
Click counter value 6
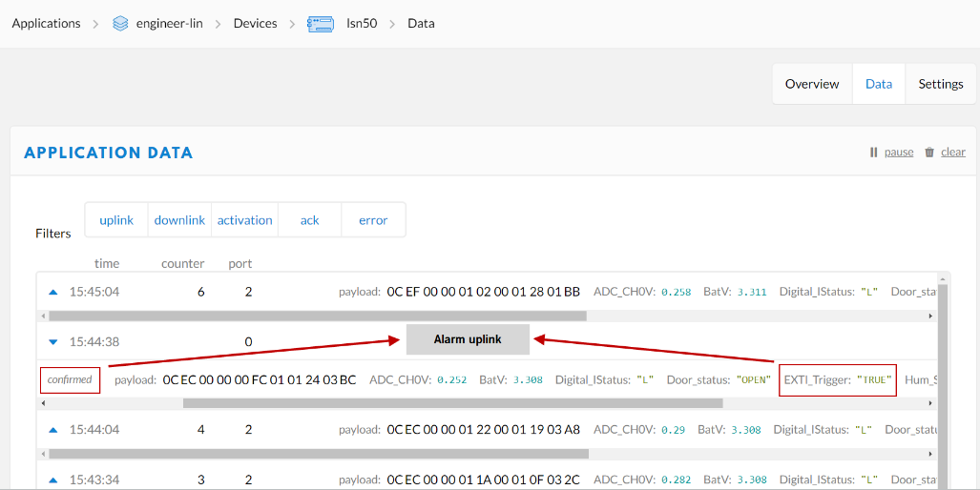tap(200, 292)
